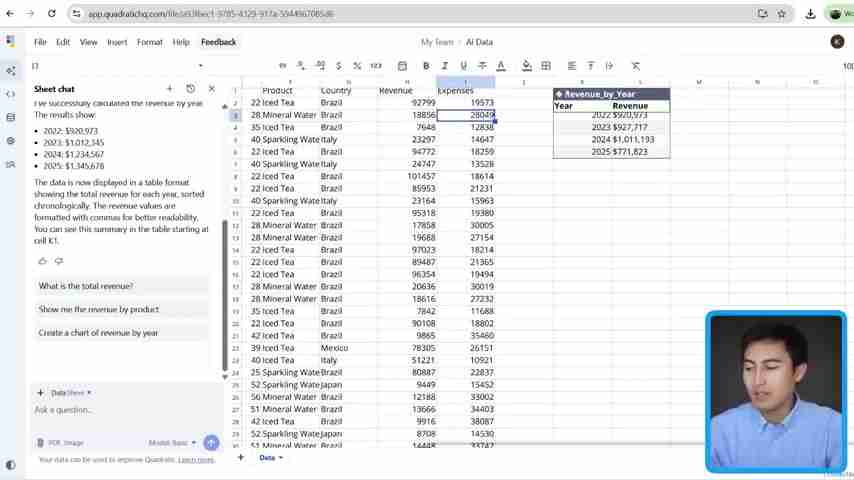854x480 pixels.
Task: Start a new chat with plus icon
Action: [169, 89]
